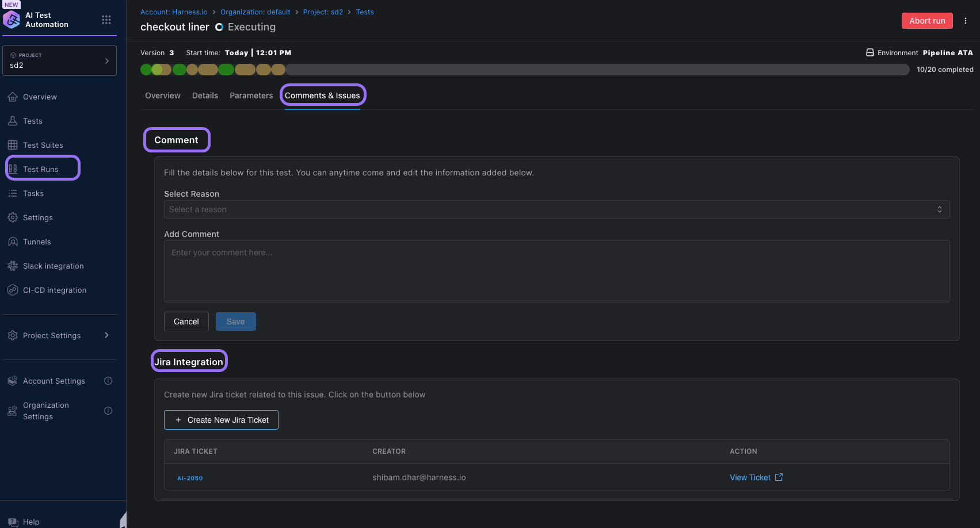
Task: Open the app switcher grid icon
Action: coord(106,20)
